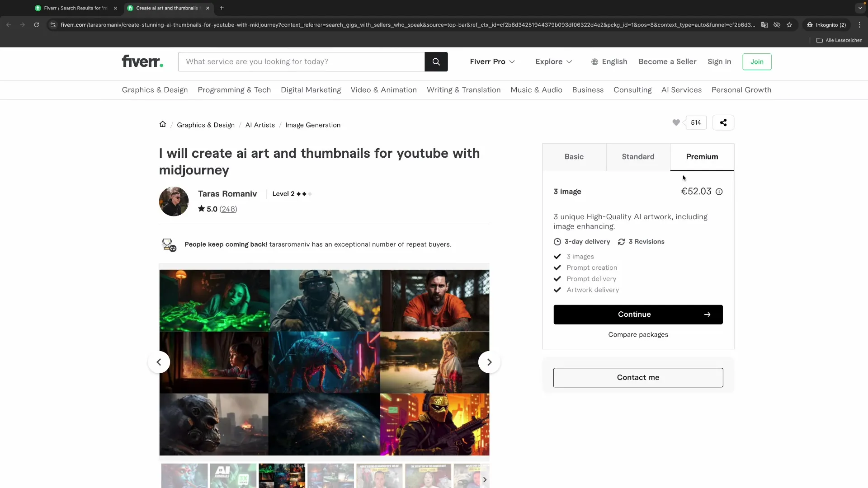
Task: Switch to the Basic package tab
Action: pyautogui.click(x=574, y=157)
